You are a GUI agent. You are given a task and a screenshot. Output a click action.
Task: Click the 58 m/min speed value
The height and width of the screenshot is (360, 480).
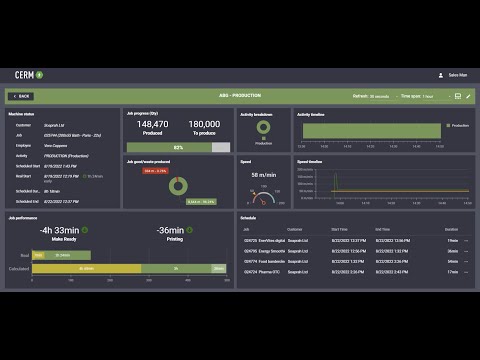pos(264,175)
